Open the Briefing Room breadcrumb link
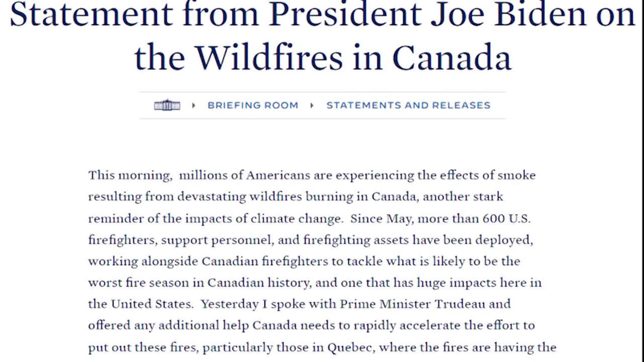The width and height of the screenshot is (644, 362). point(253,106)
